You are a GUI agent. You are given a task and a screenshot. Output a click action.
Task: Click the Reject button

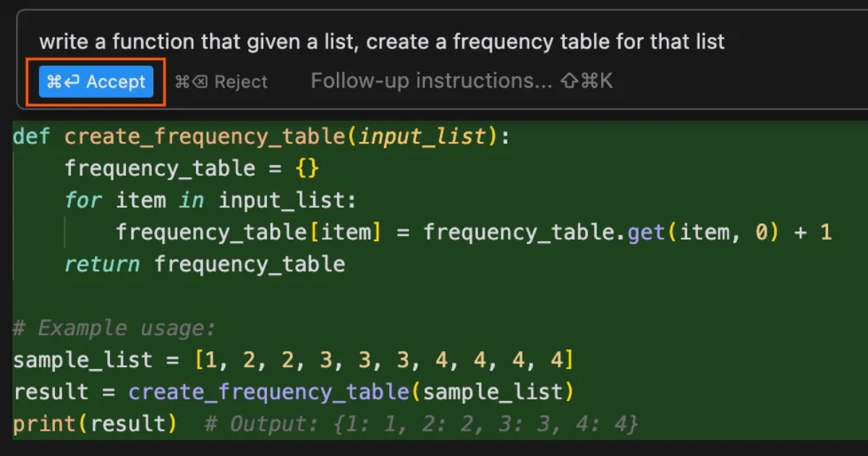[240, 82]
